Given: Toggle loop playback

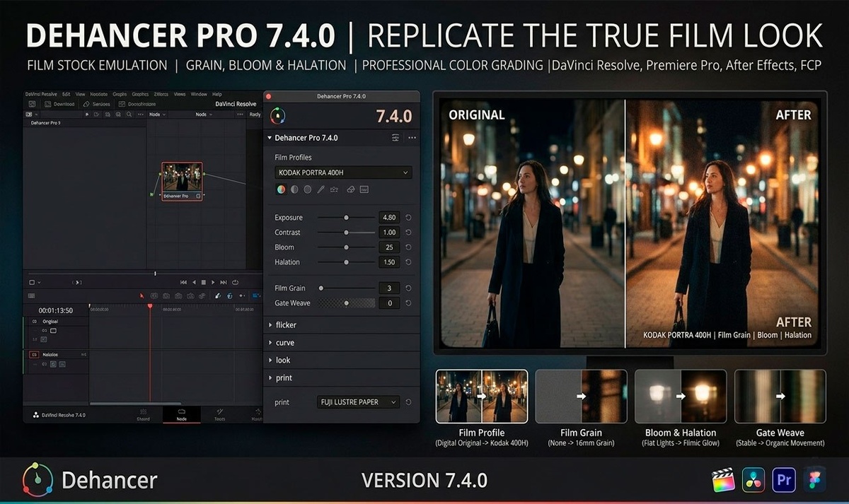Looking at the screenshot, I should coord(235,283).
